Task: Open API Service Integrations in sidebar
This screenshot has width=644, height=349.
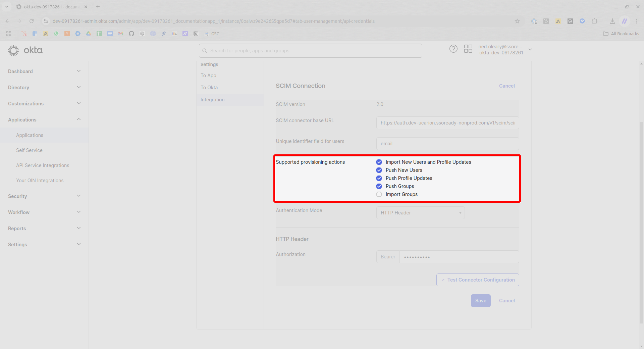Action: (x=43, y=165)
